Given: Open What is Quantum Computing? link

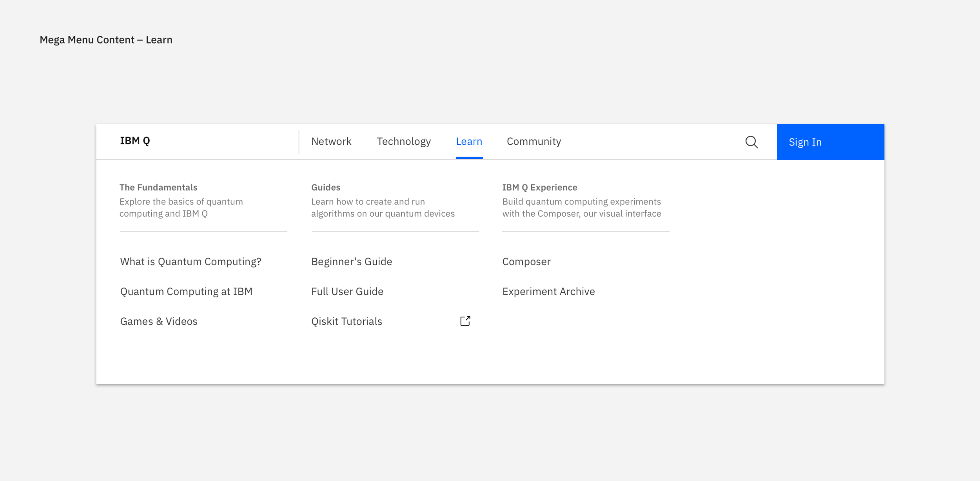Looking at the screenshot, I should click(191, 262).
